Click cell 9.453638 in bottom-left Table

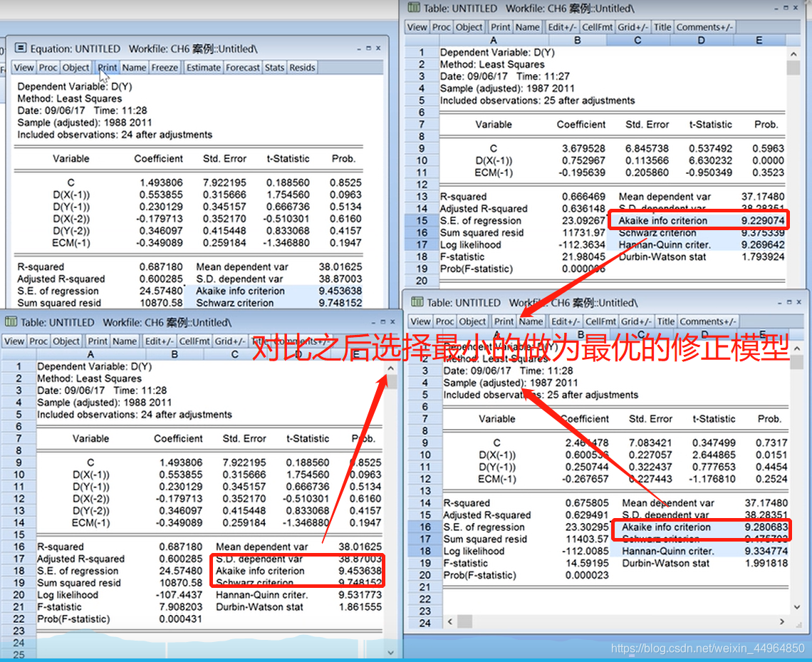(360, 571)
